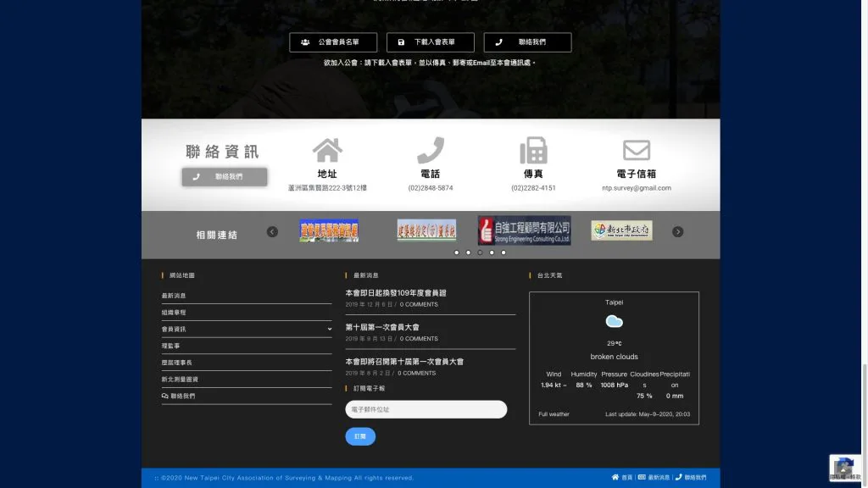The width and height of the screenshot is (868, 488).
Task: Select the last carousel pagination dot
Action: point(504,252)
